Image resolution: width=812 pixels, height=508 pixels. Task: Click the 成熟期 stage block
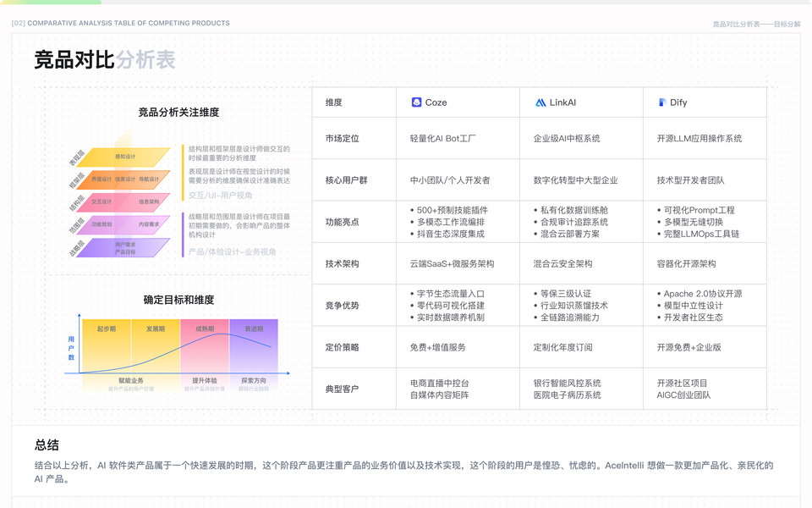[205, 345]
